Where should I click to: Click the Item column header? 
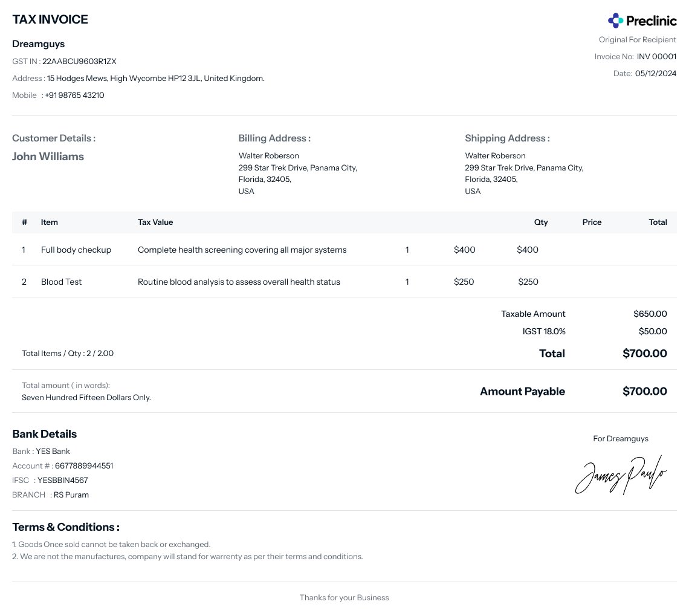(x=50, y=222)
